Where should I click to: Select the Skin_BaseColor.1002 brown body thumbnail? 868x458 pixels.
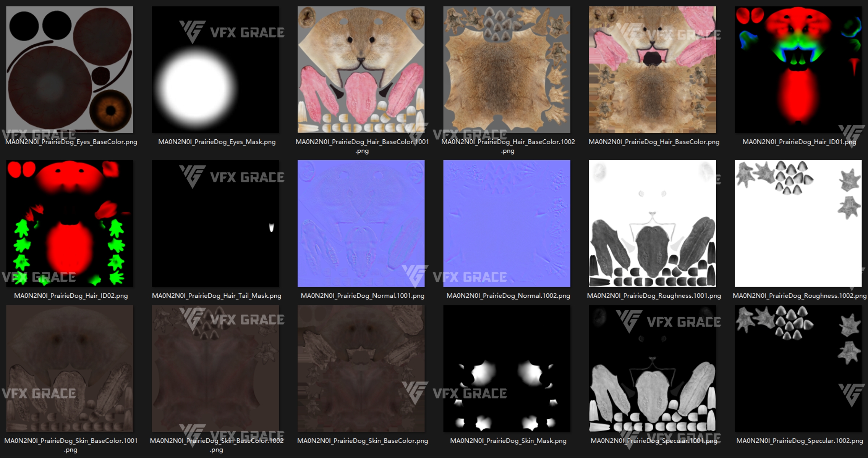coord(215,368)
